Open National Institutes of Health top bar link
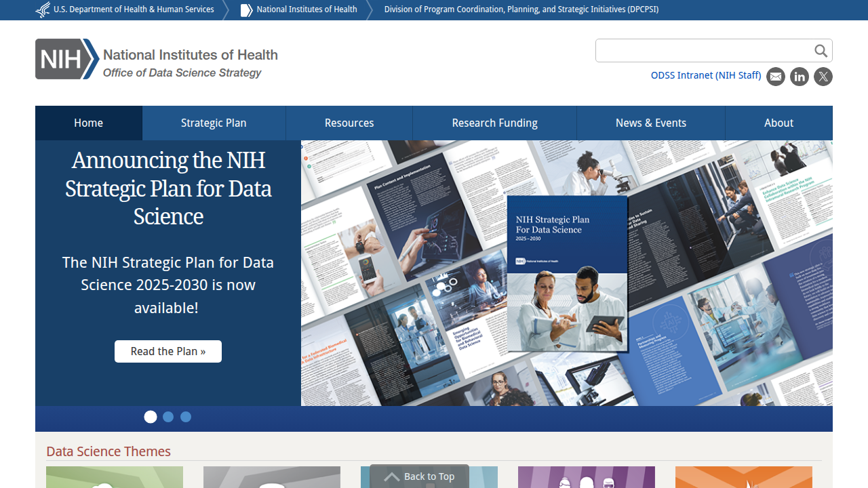The width and height of the screenshot is (868, 488). click(307, 9)
